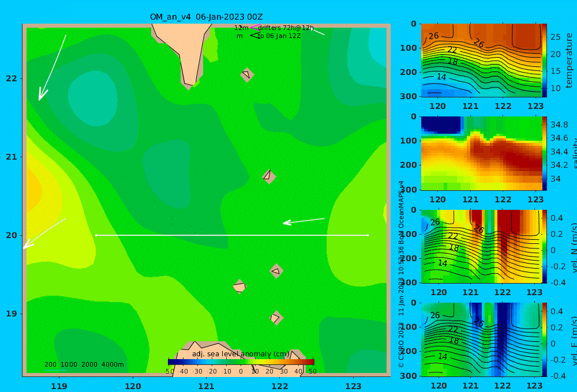Click the vel. N color scale bar
The width and height of the screenshot is (577, 392).
[544, 246]
